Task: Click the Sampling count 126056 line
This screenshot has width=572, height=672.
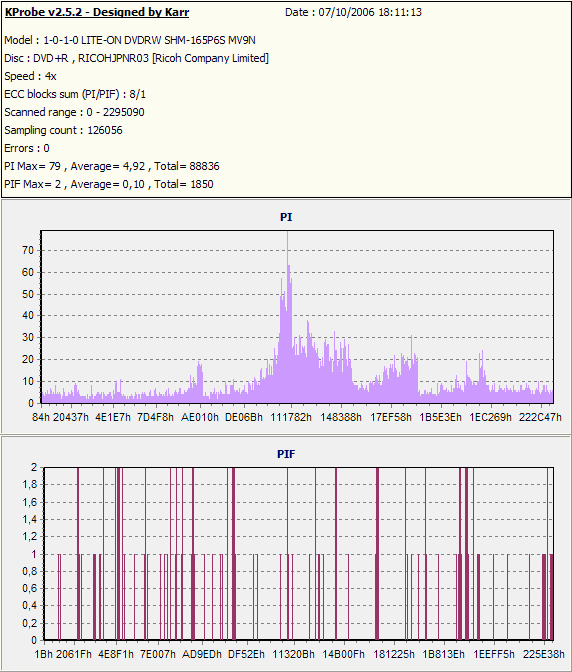Action: [x=63, y=130]
